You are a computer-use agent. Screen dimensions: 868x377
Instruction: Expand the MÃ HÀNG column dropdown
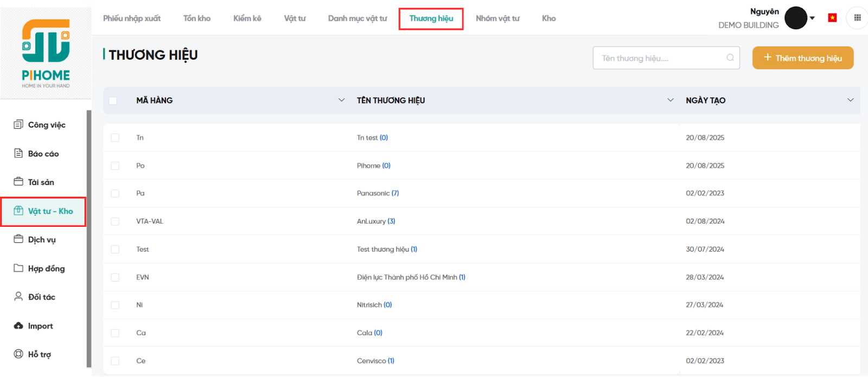[341, 100]
